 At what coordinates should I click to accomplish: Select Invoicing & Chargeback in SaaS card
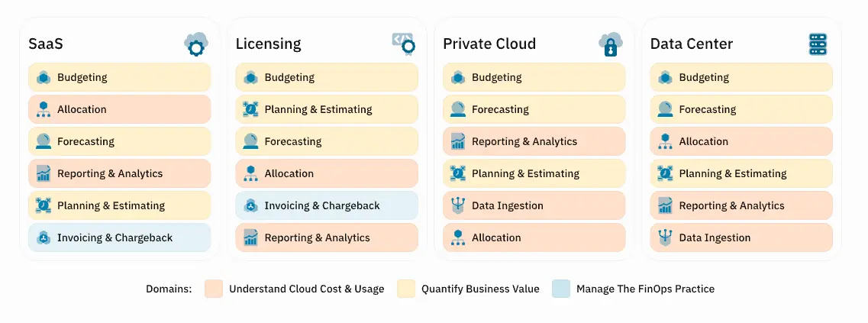point(120,237)
